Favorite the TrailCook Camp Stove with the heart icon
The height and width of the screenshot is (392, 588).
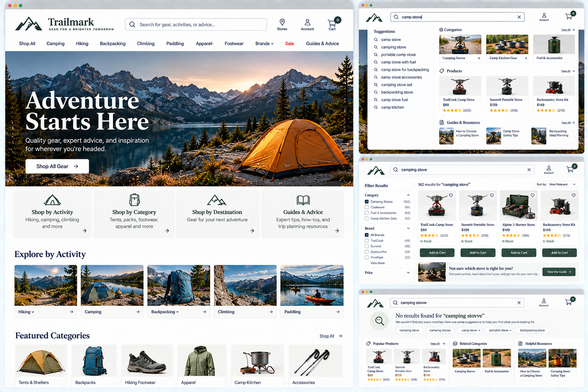click(x=451, y=195)
